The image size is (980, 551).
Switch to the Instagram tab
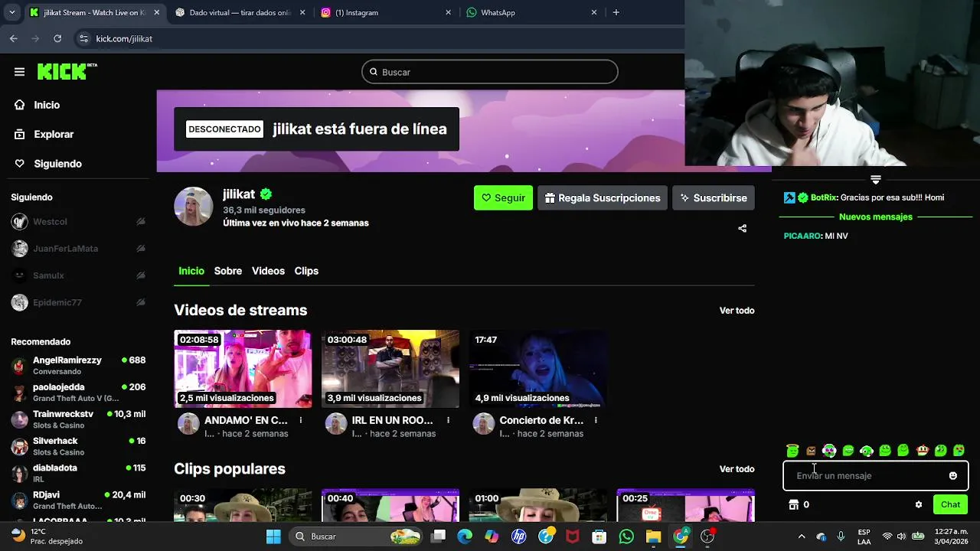coord(385,12)
